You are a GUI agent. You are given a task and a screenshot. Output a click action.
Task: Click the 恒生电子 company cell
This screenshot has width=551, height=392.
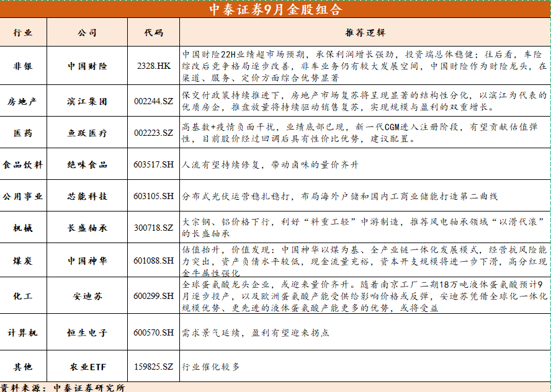tap(87, 332)
